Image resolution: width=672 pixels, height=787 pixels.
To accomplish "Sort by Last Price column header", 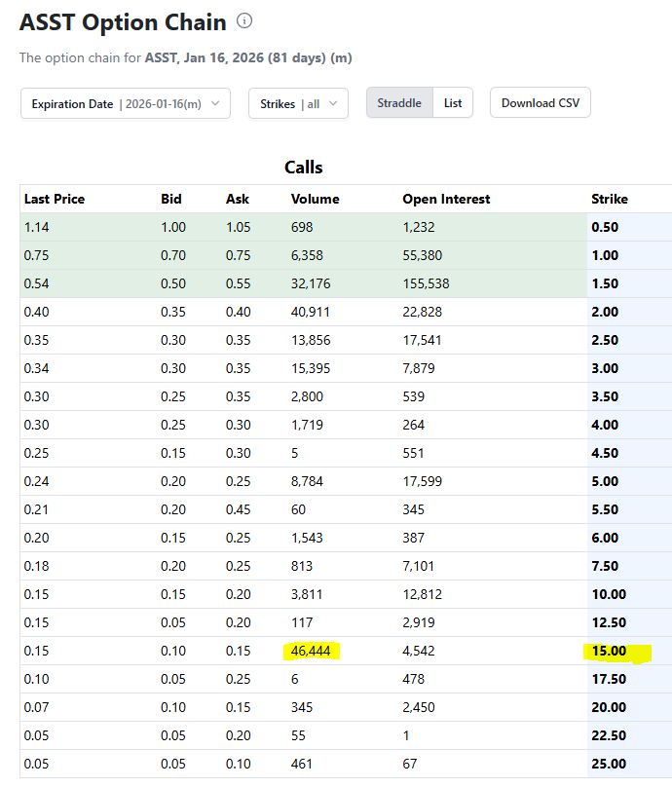I will 55,199.
